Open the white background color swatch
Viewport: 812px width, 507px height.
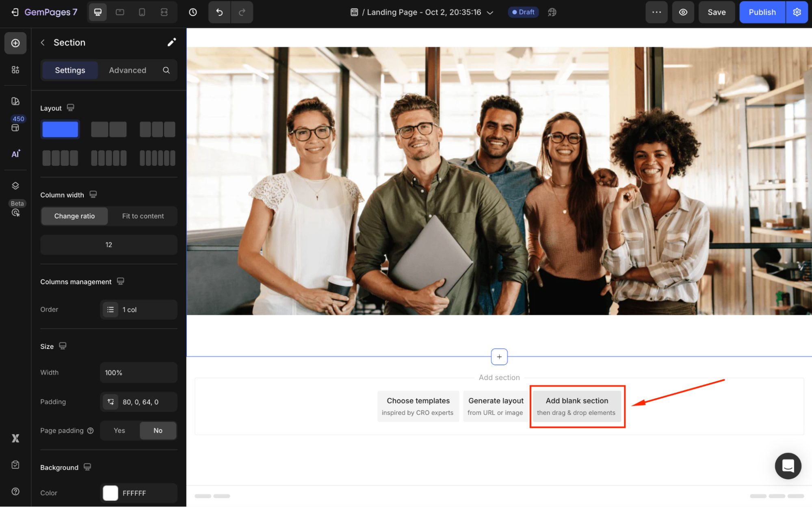click(x=110, y=493)
